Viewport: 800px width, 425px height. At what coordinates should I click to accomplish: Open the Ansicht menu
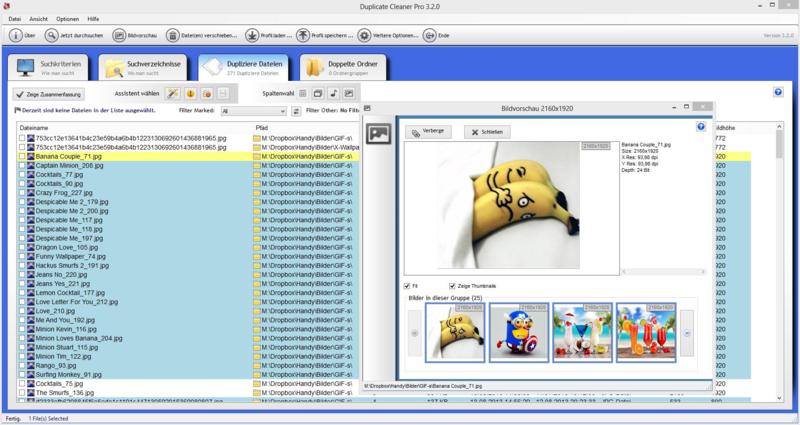(x=40, y=18)
